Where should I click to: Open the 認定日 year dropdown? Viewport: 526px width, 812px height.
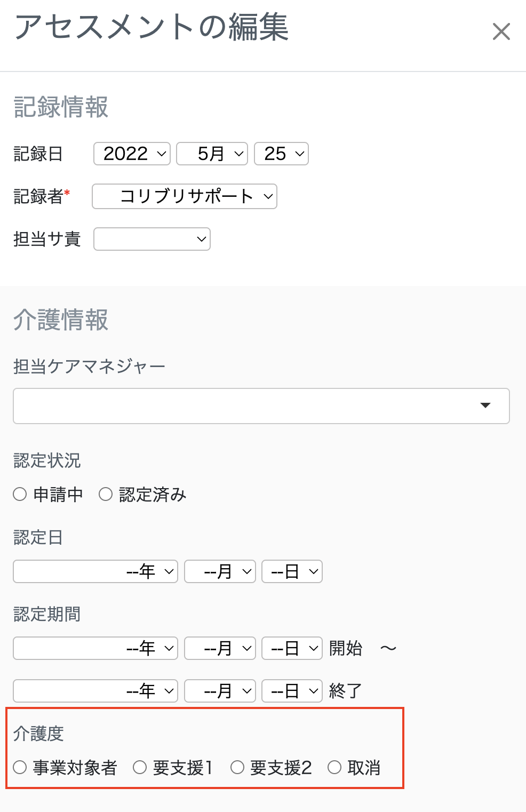pos(95,571)
